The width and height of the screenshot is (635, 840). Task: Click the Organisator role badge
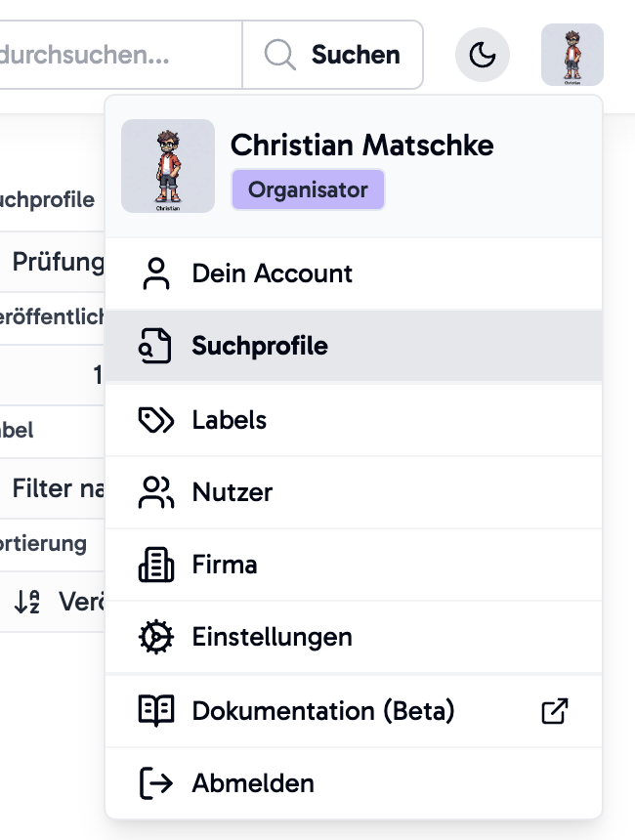click(308, 189)
